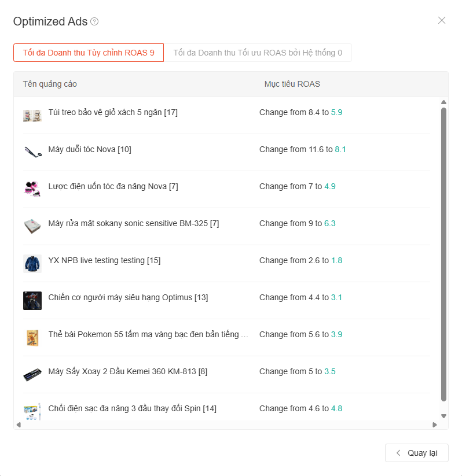462x476 pixels.
Task: Click the Kemei 360 dryer thumbnail
Action: point(32,375)
